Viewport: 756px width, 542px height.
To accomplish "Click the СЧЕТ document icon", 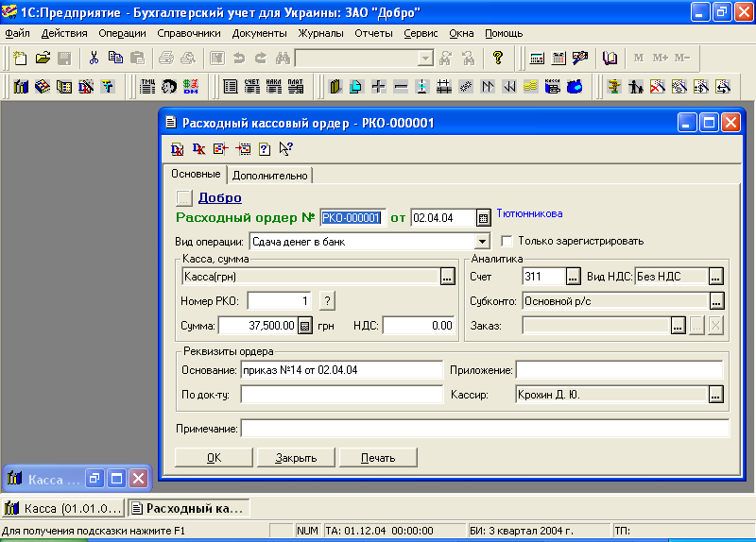I will pyautogui.click(x=252, y=87).
